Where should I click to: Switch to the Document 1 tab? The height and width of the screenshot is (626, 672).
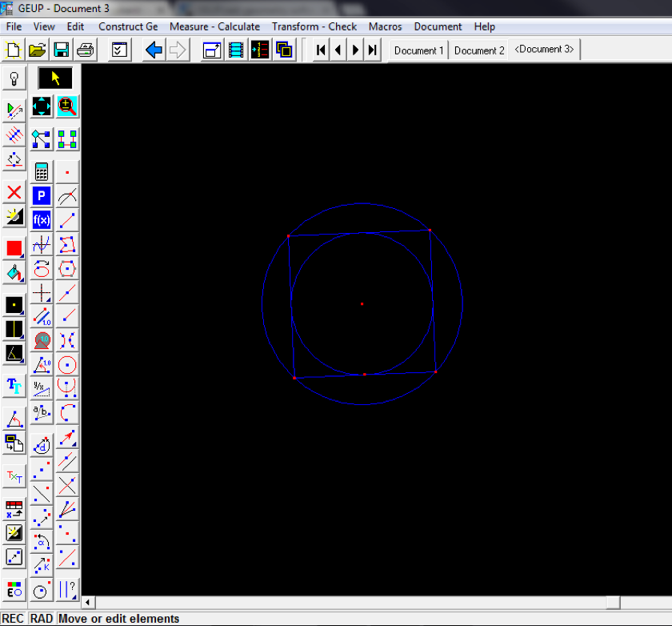point(418,50)
